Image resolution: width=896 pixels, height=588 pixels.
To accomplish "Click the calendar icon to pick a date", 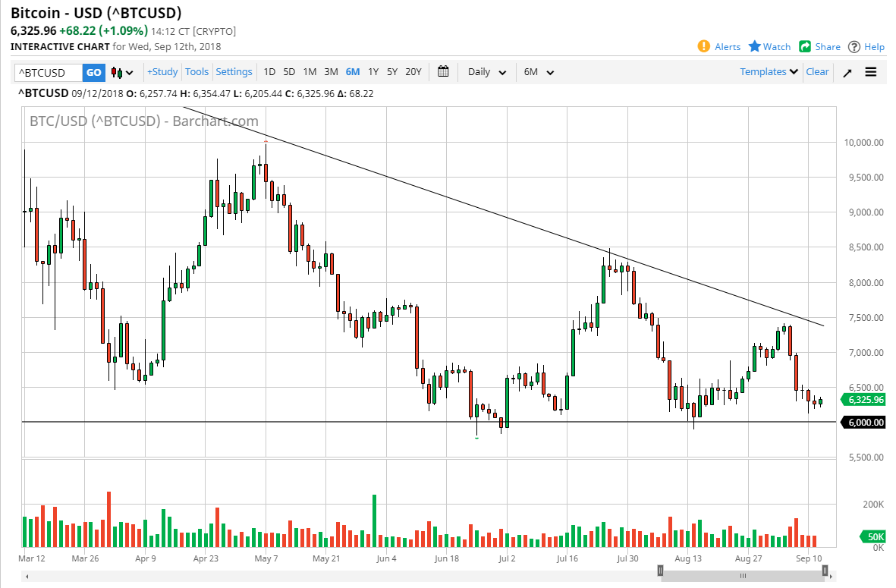I will [443, 71].
